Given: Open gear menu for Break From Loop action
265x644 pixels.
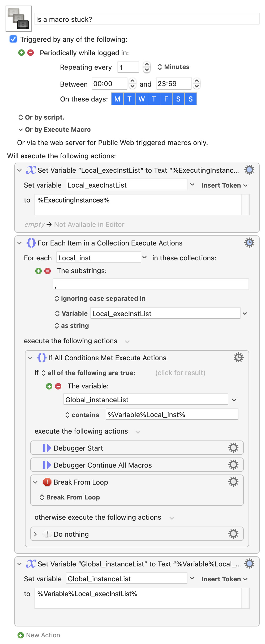Looking at the screenshot, I should (233, 482).
